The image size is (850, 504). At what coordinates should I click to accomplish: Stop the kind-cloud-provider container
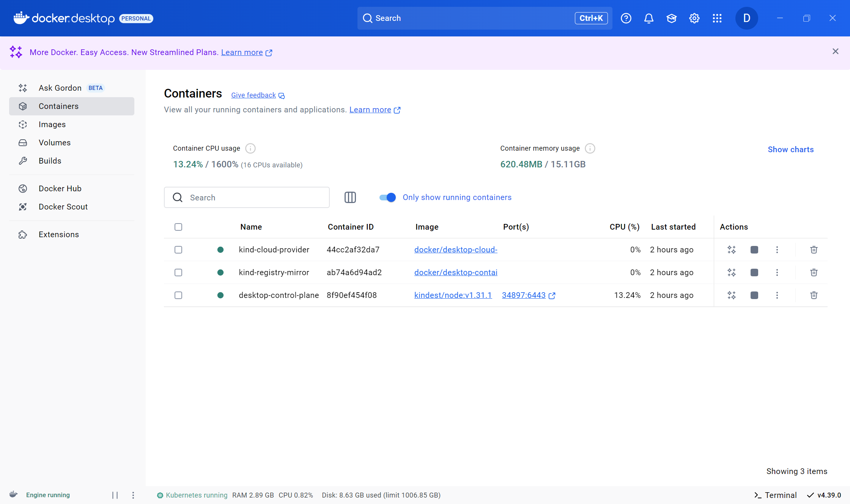754,250
